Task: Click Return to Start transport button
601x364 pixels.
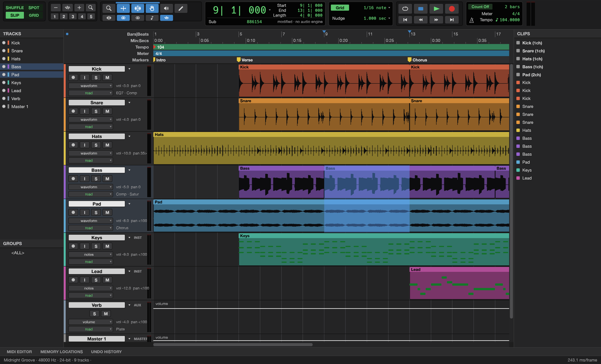Action: coord(405,20)
